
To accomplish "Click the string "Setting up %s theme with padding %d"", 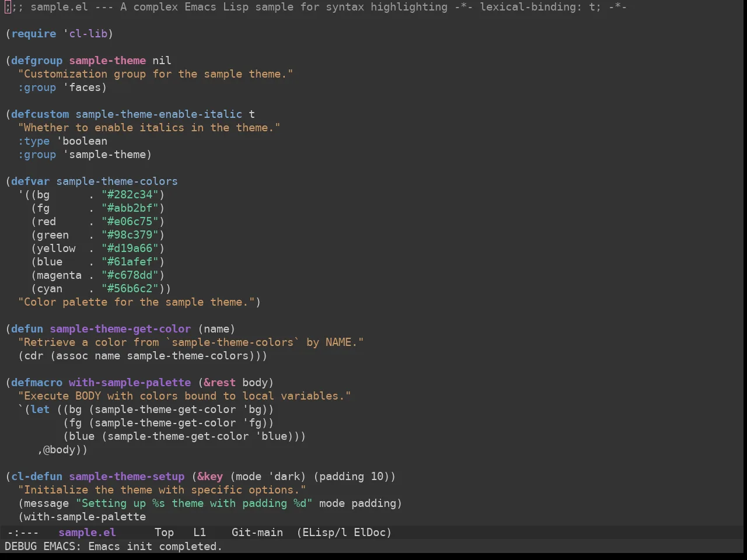I will 194,503.
